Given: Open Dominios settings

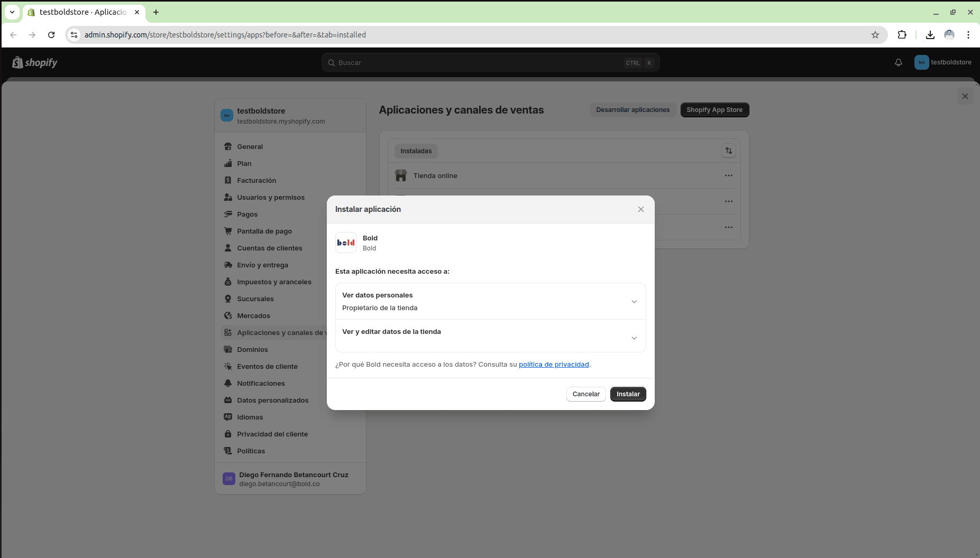Looking at the screenshot, I should click(290, 350).
